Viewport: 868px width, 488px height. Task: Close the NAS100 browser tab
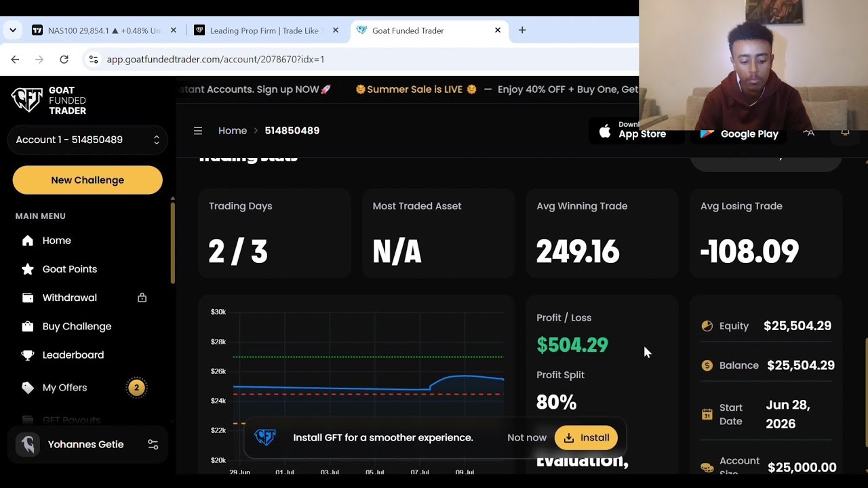(173, 30)
